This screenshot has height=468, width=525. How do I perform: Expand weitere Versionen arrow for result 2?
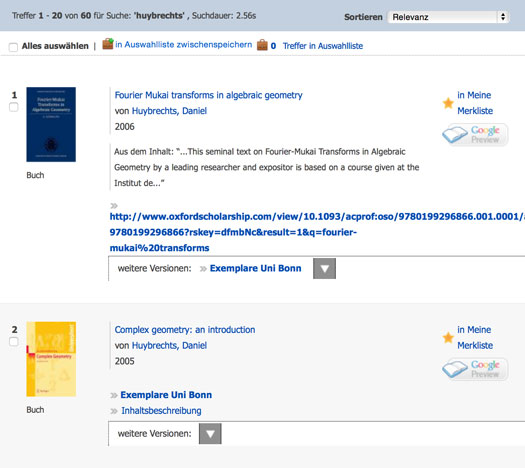coord(210,434)
